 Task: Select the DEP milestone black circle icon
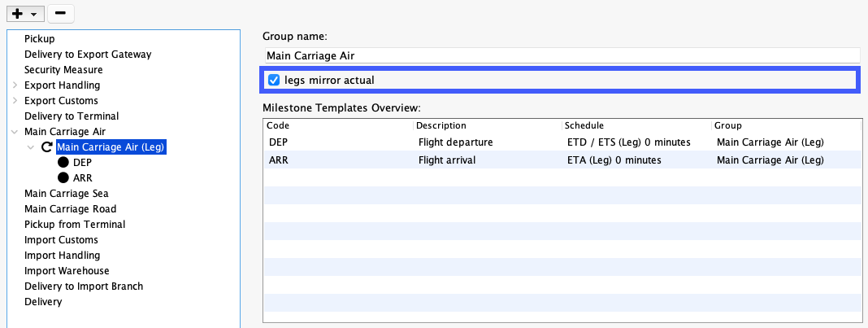pos(63,162)
